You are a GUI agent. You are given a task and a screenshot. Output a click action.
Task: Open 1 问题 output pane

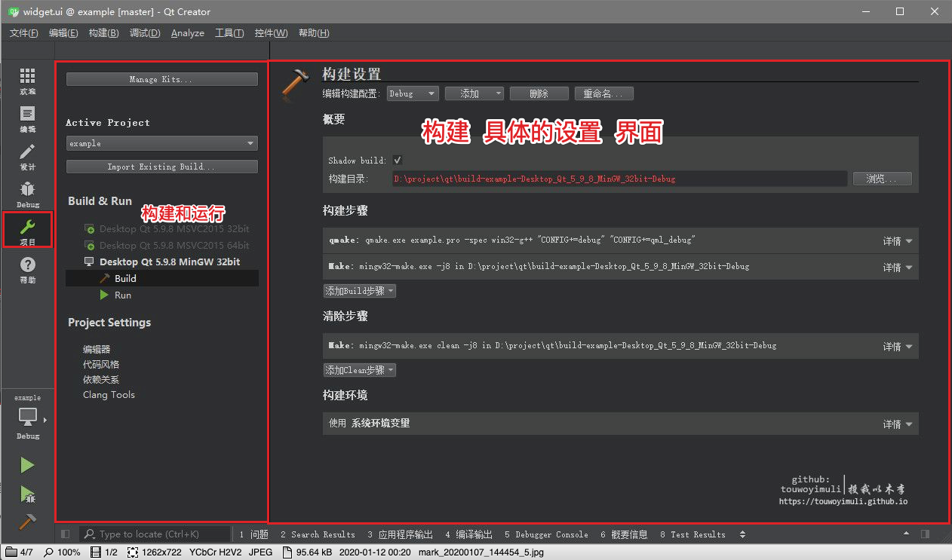pyautogui.click(x=254, y=534)
